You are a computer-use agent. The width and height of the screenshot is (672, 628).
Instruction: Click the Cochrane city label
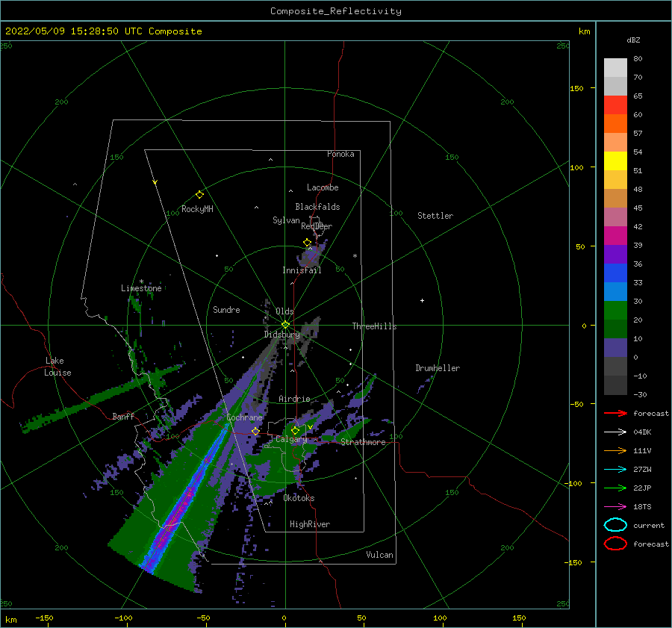pyautogui.click(x=244, y=417)
